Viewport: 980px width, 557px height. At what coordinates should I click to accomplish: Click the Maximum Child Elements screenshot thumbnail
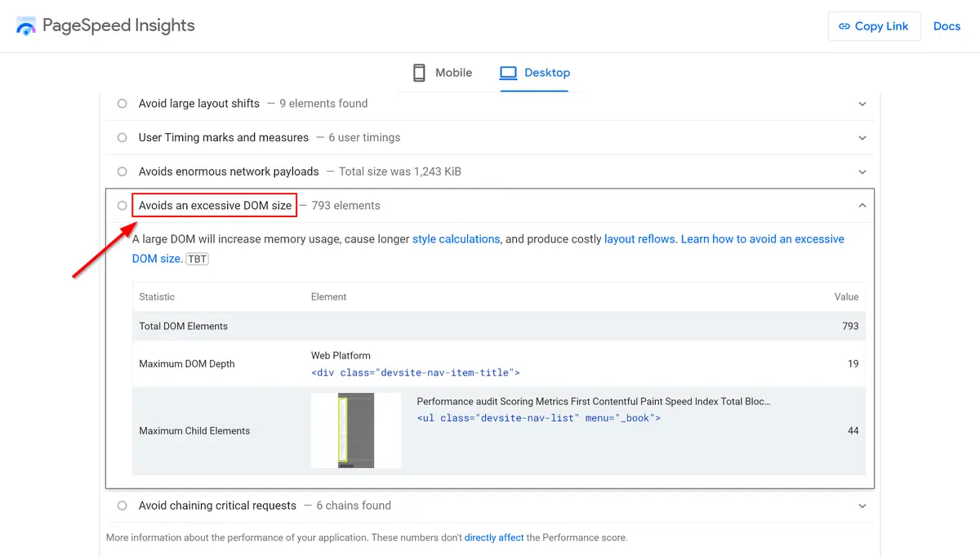pos(356,430)
